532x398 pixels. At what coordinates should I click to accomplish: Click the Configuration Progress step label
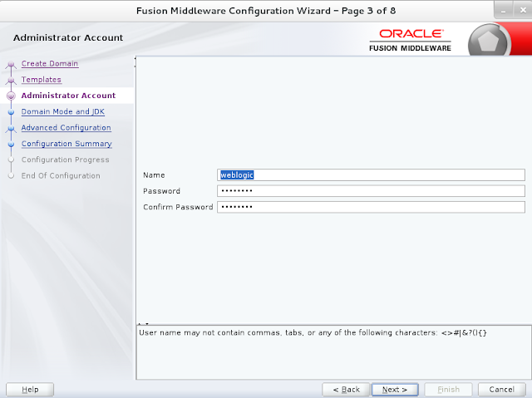[x=65, y=160]
